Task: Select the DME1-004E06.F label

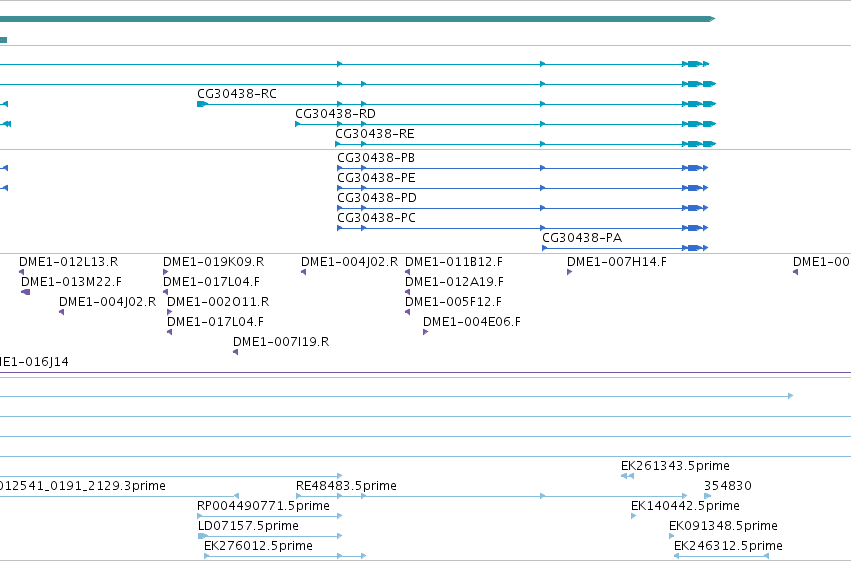Action: coord(472,322)
